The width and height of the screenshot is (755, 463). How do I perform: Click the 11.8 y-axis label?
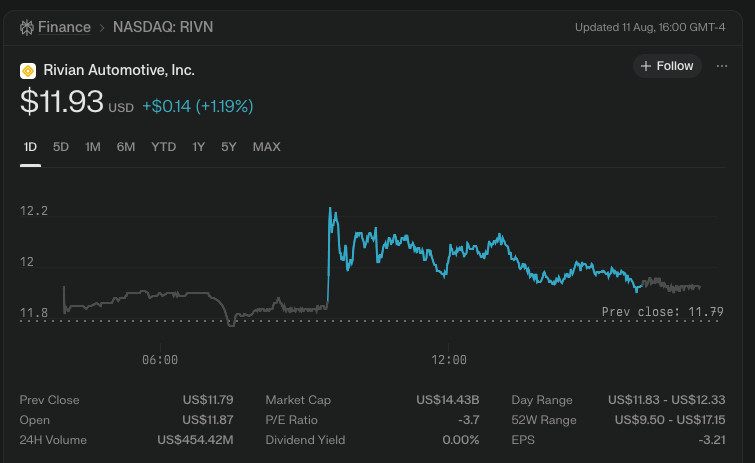point(34,313)
